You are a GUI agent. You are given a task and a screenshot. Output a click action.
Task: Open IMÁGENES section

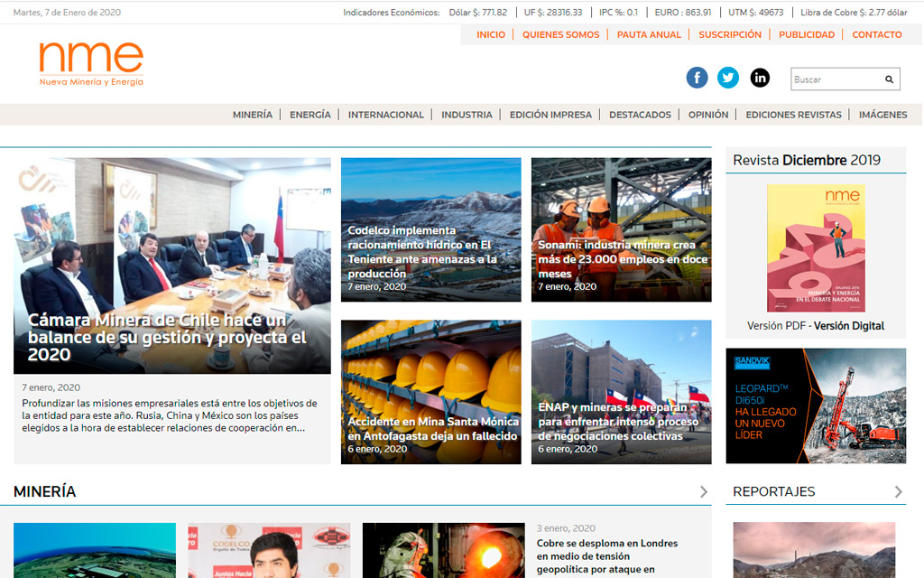click(882, 115)
